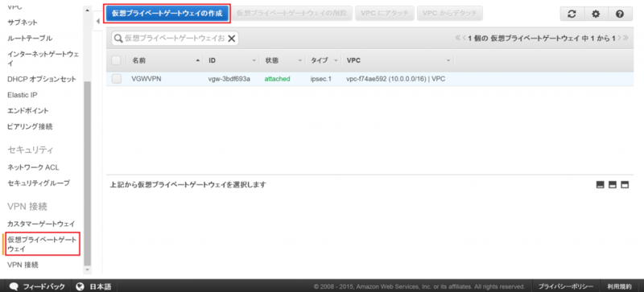The image size is (644, 292).
Task: Open ルートテーブル in the sidebar
Action: (x=30, y=38)
